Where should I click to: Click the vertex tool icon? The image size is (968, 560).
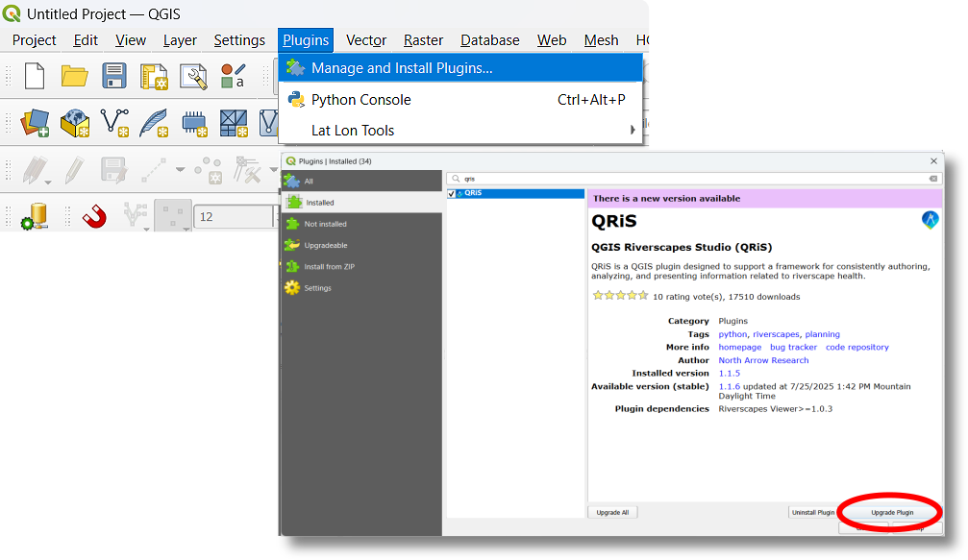click(248, 170)
